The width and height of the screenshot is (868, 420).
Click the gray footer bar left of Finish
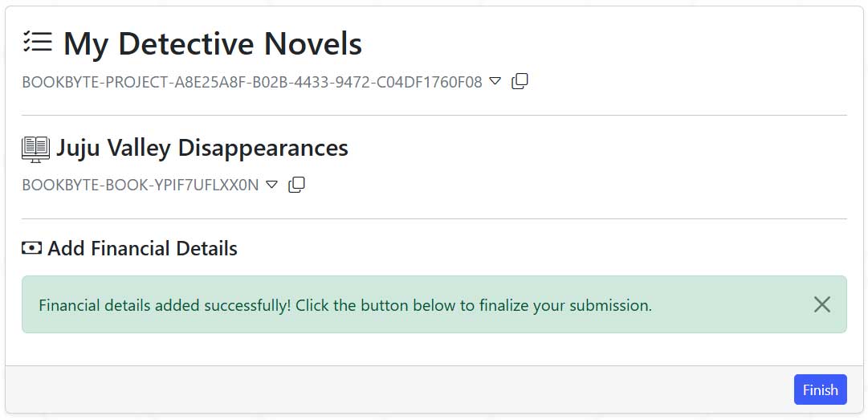pyautogui.click(x=401, y=389)
